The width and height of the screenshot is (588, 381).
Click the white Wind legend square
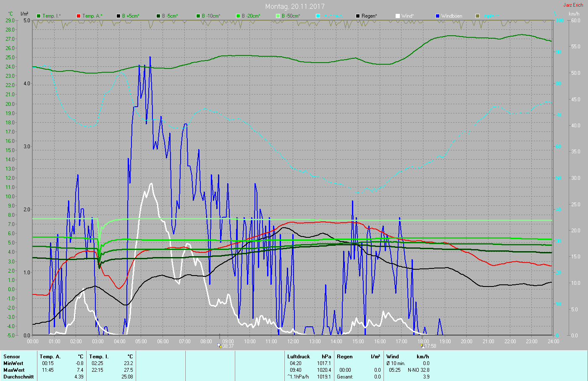coord(398,16)
